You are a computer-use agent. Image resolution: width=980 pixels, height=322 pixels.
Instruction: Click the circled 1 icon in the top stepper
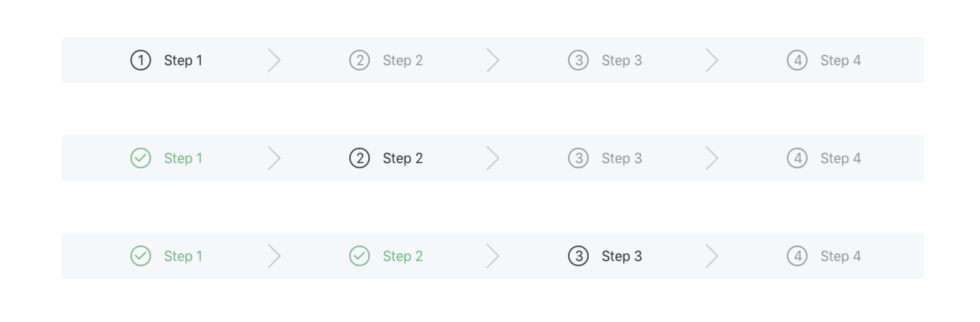[x=141, y=60]
